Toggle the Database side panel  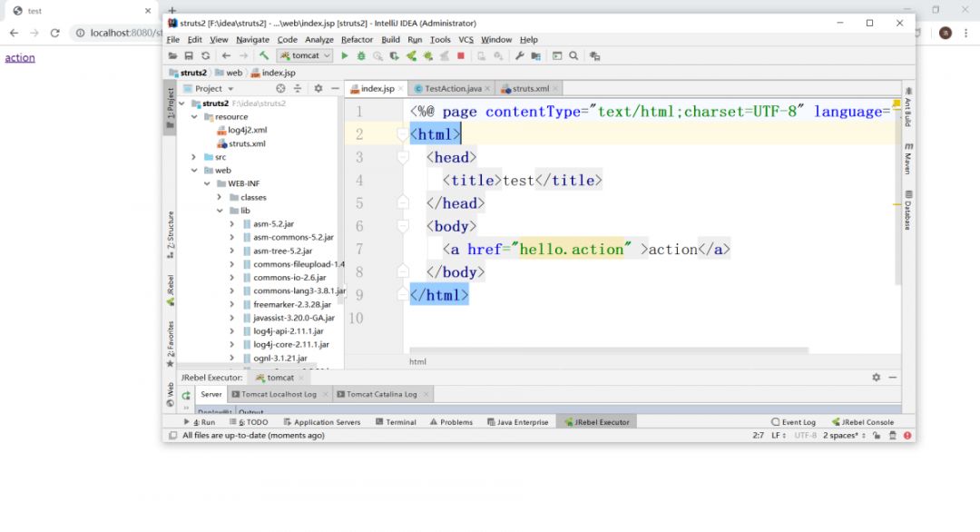click(908, 211)
